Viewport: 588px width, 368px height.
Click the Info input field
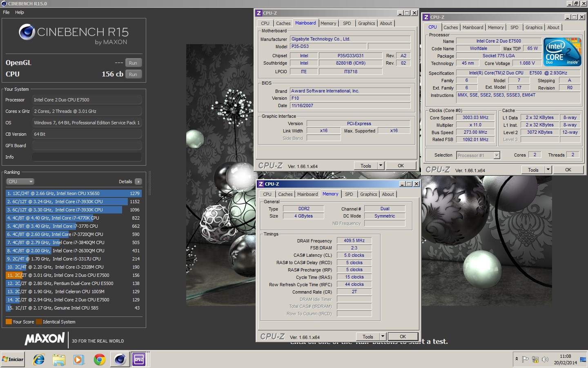coord(87,157)
